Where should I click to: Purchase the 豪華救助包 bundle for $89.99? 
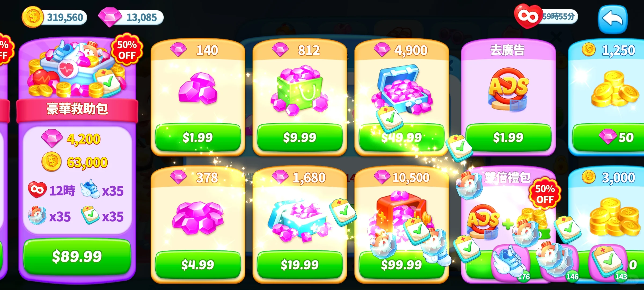click(77, 256)
